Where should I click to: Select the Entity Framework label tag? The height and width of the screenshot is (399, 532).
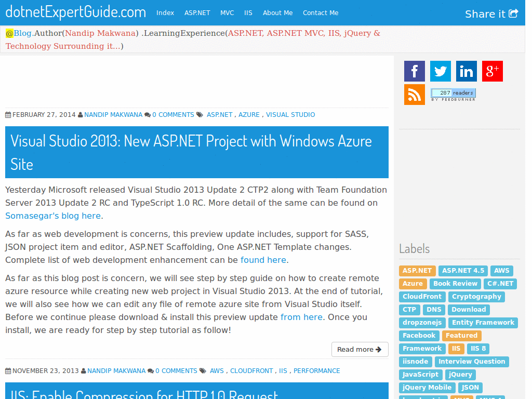[483, 323]
